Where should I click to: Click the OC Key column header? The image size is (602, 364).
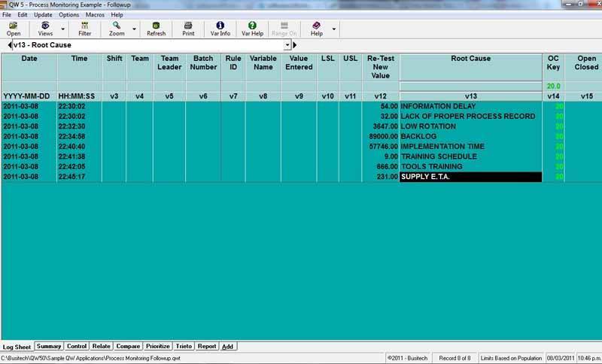[553, 67]
